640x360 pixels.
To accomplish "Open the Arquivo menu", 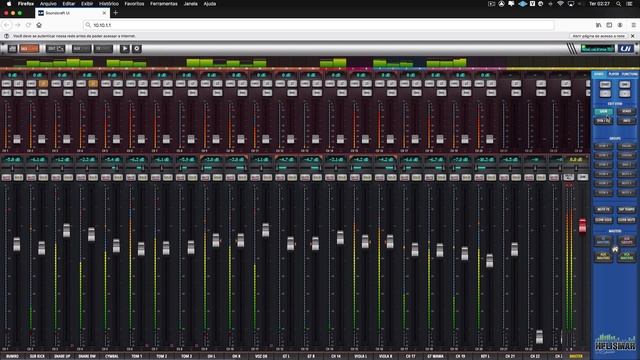I will pos(48,4).
